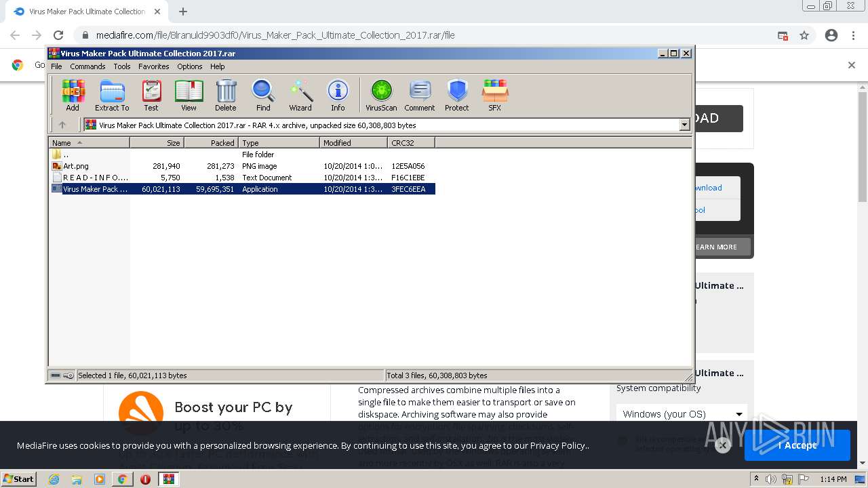Sort by the Packed column header
868x488 pixels.
tap(211, 142)
